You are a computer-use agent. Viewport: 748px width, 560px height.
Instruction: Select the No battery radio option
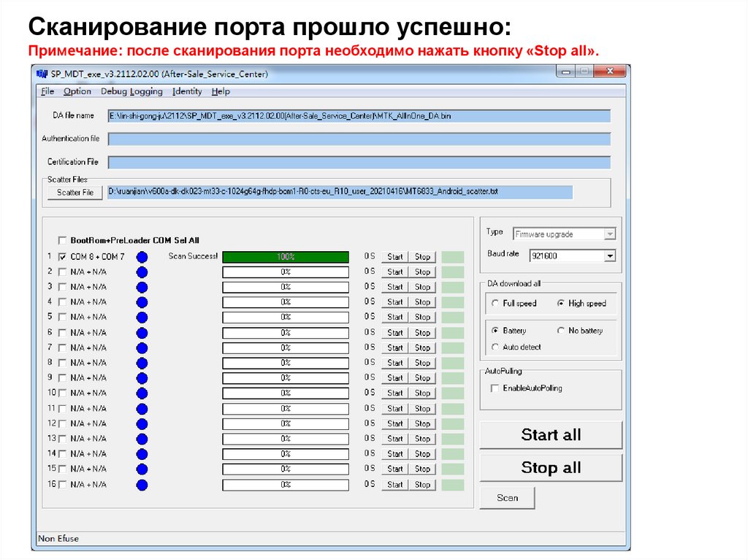click(561, 331)
